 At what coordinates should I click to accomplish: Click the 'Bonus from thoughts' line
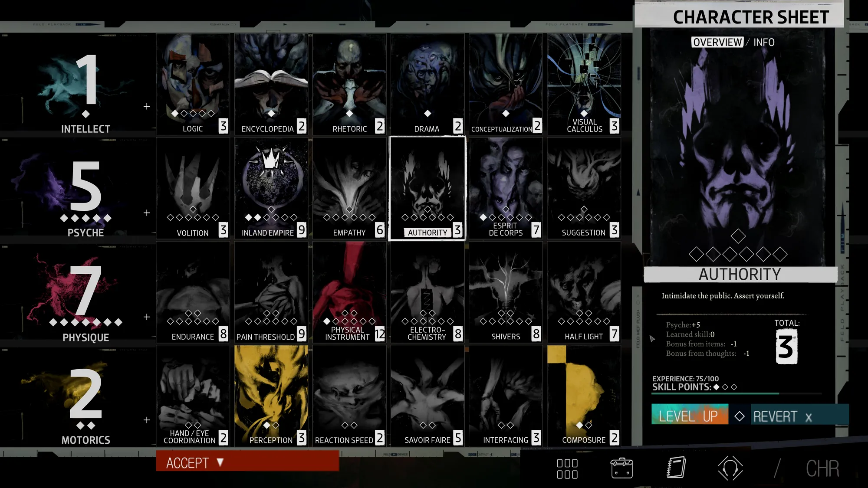point(708,354)
